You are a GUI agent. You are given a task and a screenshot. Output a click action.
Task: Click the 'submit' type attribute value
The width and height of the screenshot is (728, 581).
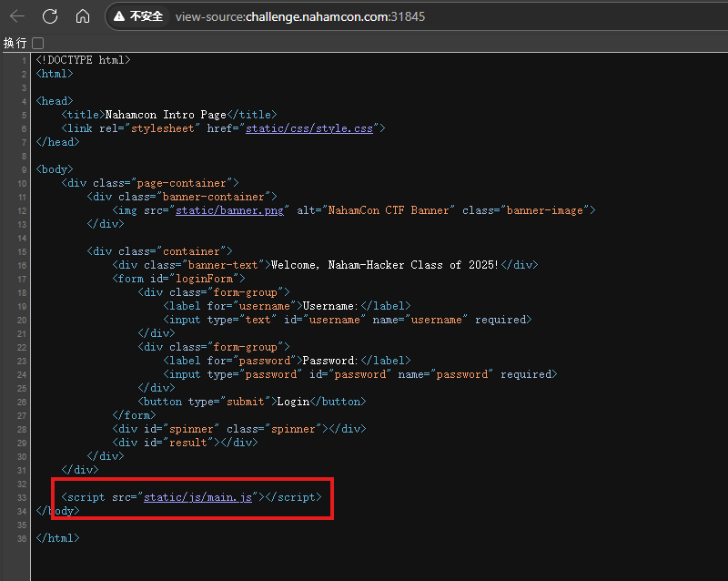point(246,402)
